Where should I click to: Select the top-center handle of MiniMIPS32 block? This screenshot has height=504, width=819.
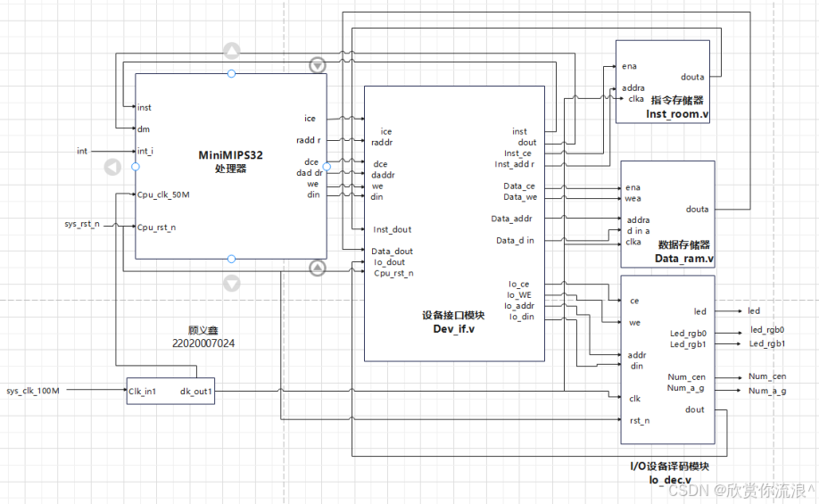click(231, 74)
